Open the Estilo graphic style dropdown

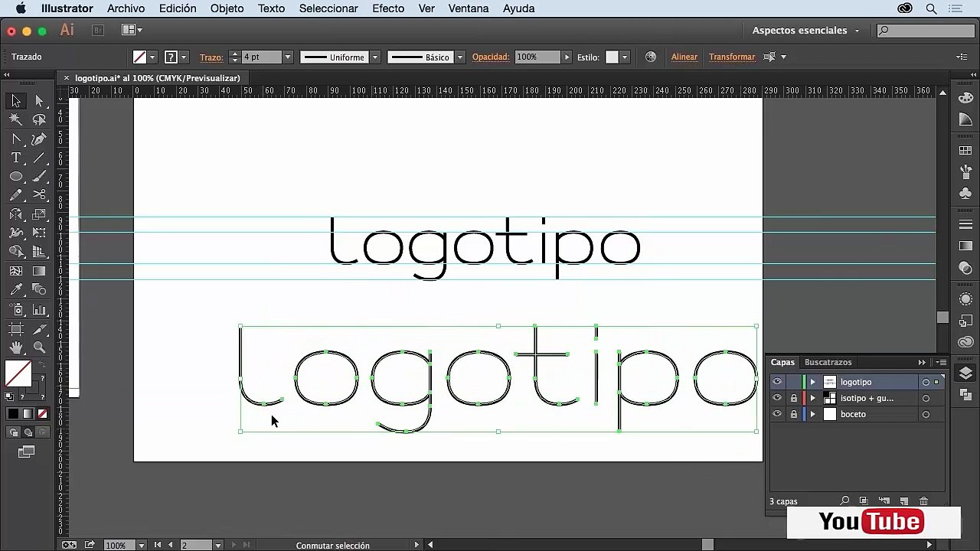[625, 57]
